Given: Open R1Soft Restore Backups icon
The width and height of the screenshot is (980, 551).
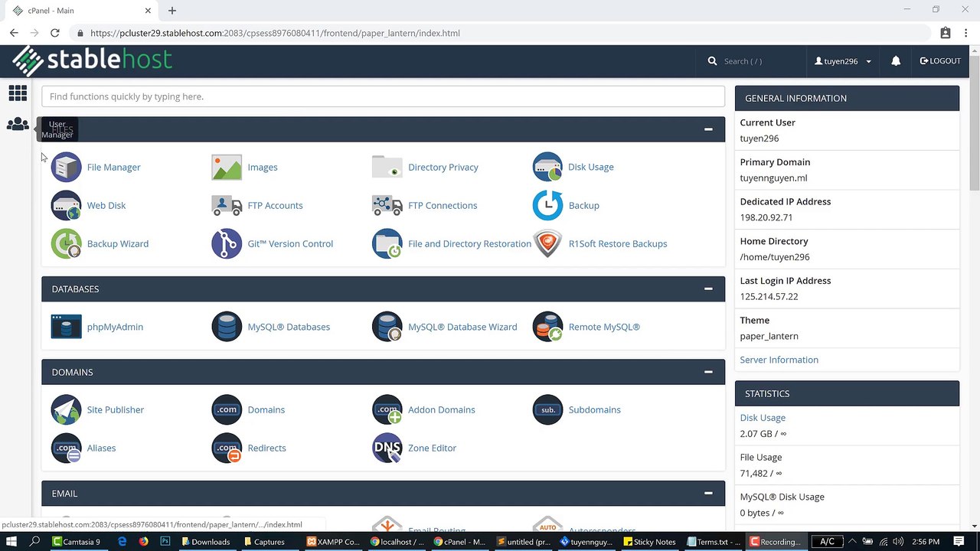Looking at the screenshot, I should click(547, 243).
